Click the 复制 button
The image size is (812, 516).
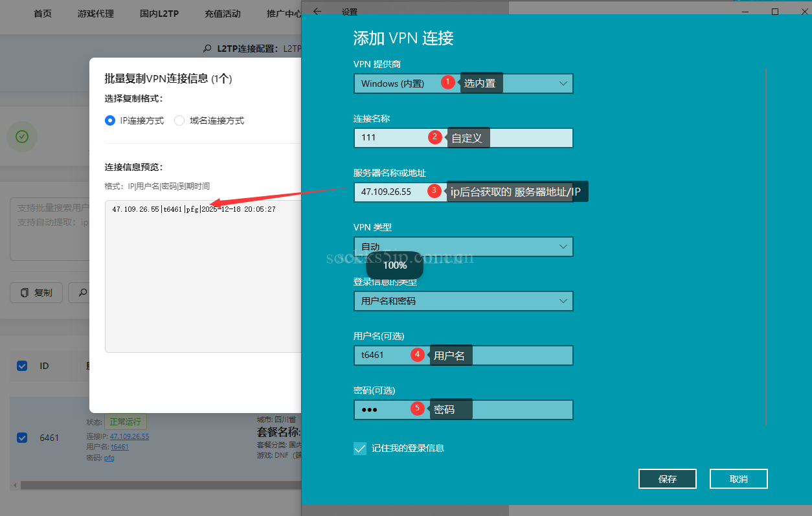[x=36, y=293]
